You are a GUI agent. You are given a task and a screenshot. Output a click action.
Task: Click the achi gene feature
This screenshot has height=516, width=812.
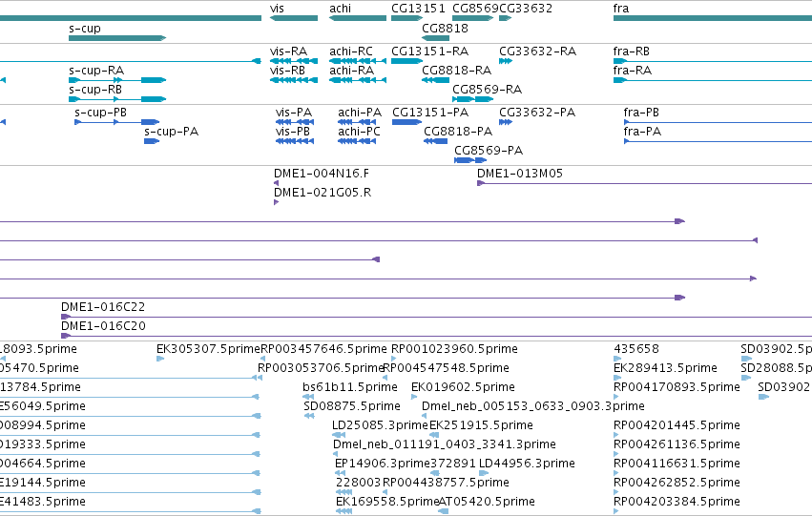click(x=358, y=18)
